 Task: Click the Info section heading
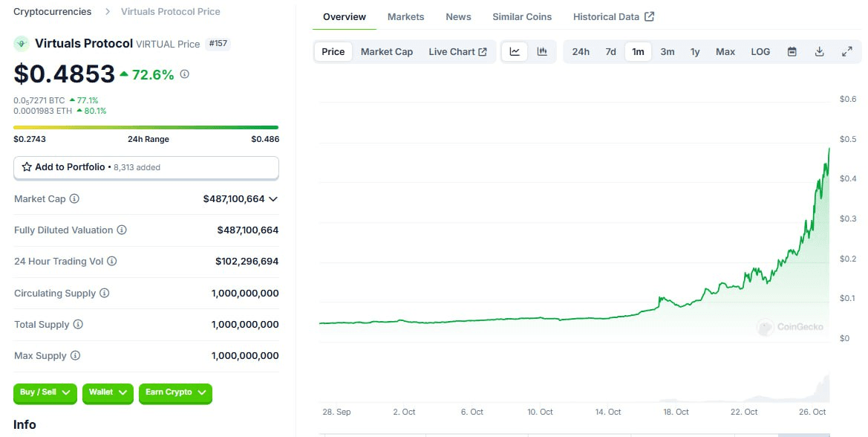(x=25, y=424)
